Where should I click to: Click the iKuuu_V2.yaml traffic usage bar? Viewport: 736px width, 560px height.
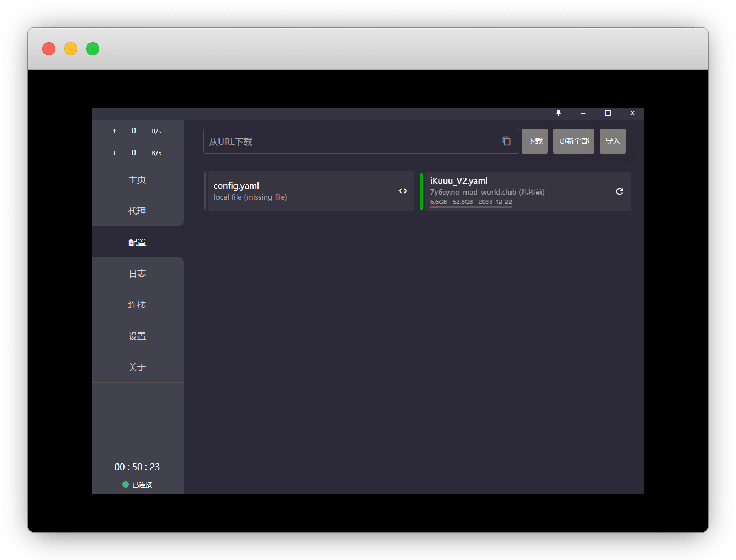pos(471,207)
